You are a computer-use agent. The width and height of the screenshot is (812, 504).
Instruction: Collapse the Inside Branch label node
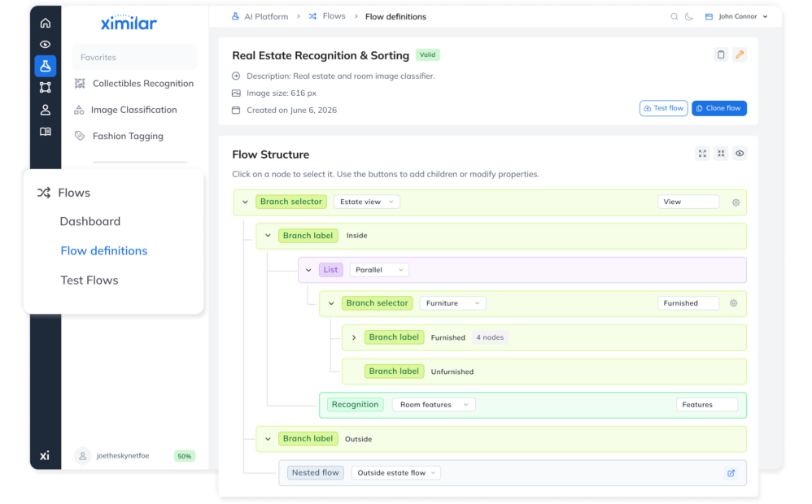267,235
